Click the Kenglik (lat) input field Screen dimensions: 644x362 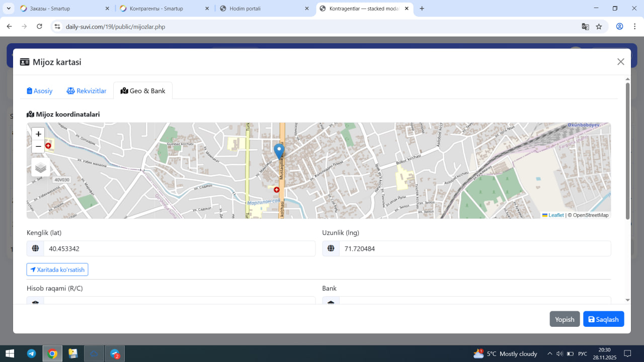click(x=179, y=248)
